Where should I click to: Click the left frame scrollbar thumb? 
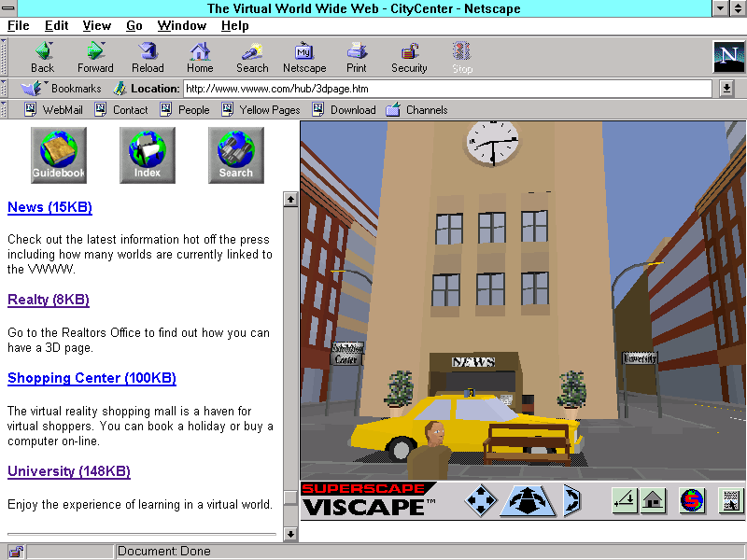coord(290,497)
